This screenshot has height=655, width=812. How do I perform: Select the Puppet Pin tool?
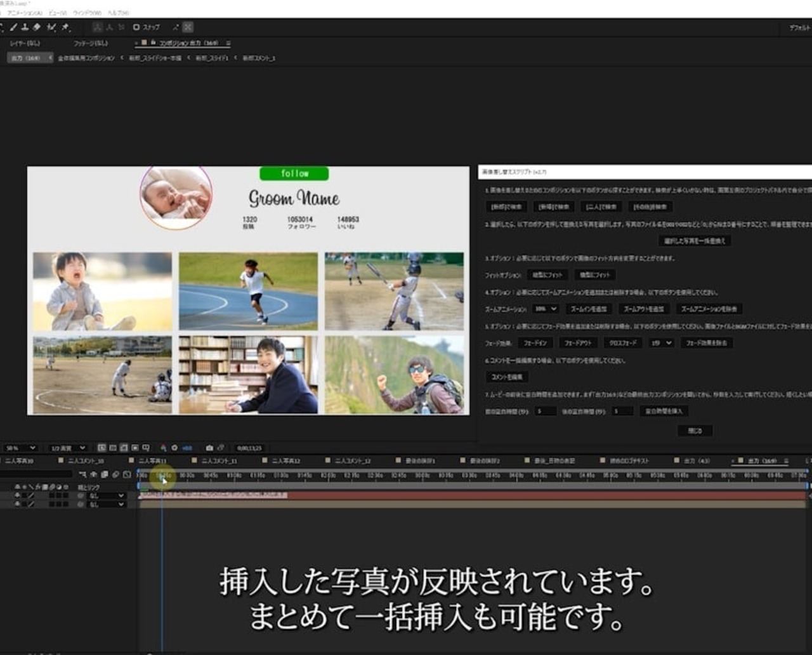[65, 27]
